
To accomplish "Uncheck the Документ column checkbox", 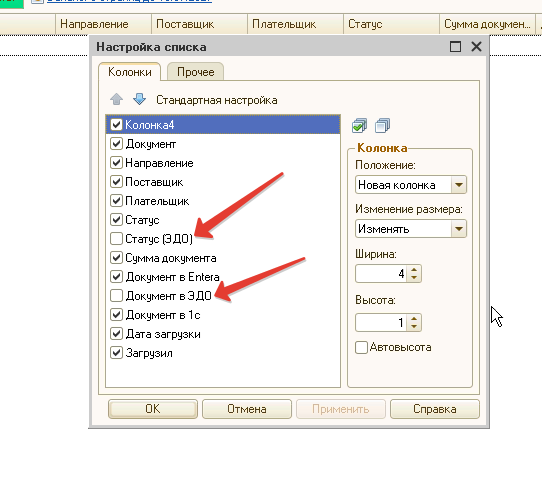I will [x=116, y=143].
